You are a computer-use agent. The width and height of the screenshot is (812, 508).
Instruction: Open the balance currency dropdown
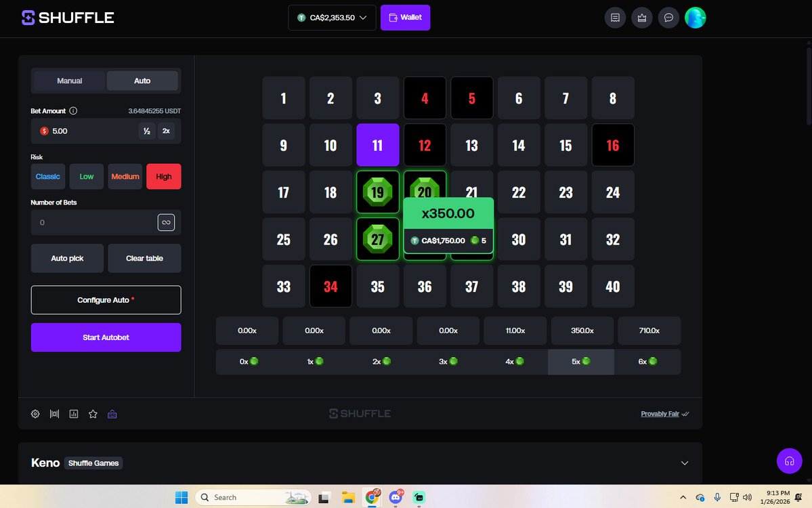click(332, 18)
